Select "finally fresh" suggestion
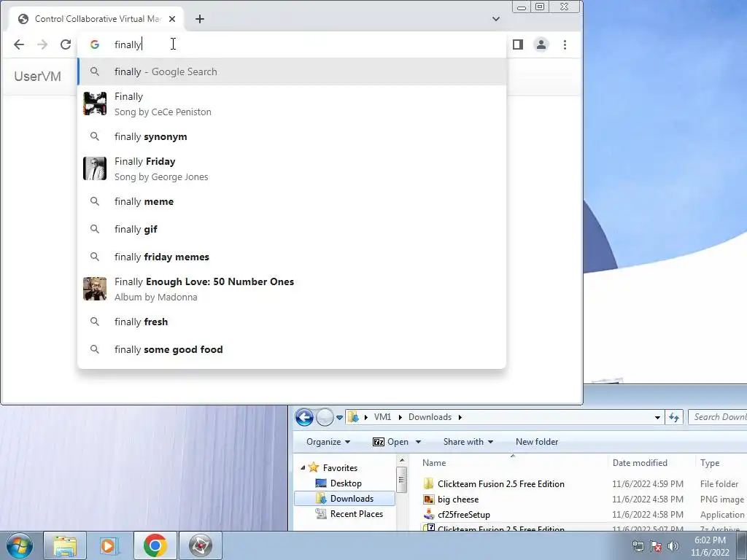 292,322
